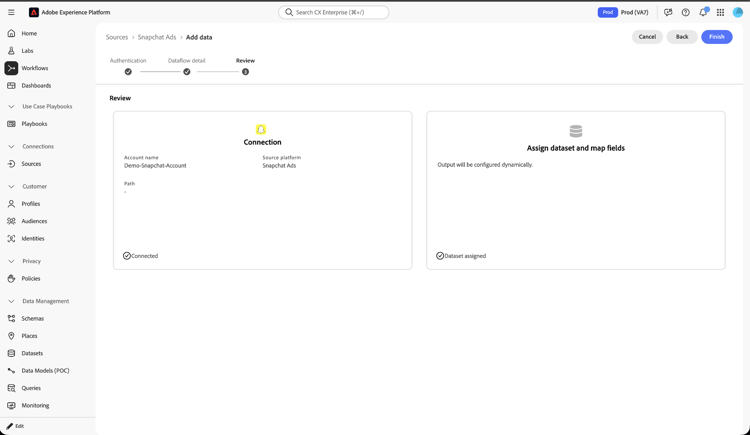Collapse the Use Case Playbooks section

tap(11, 106)
